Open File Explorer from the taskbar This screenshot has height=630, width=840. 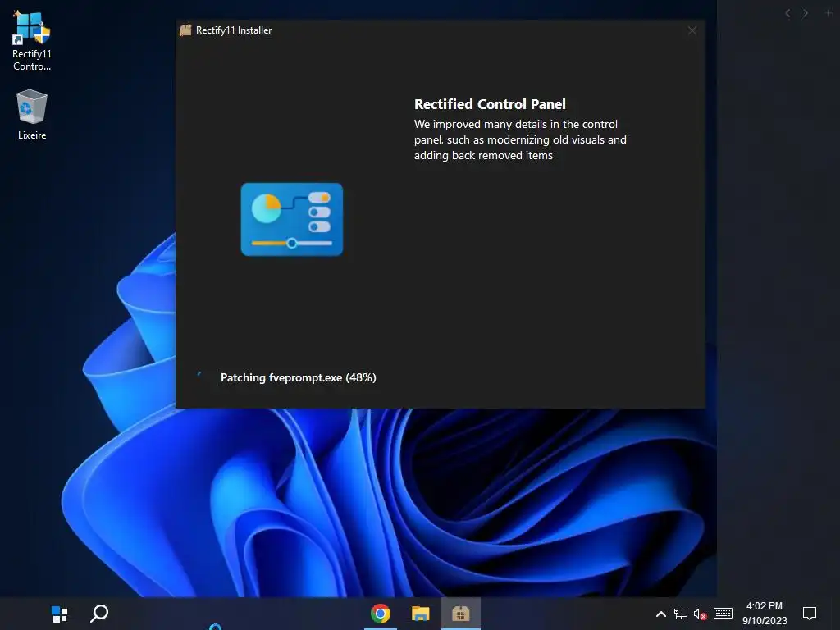(421, 614)
